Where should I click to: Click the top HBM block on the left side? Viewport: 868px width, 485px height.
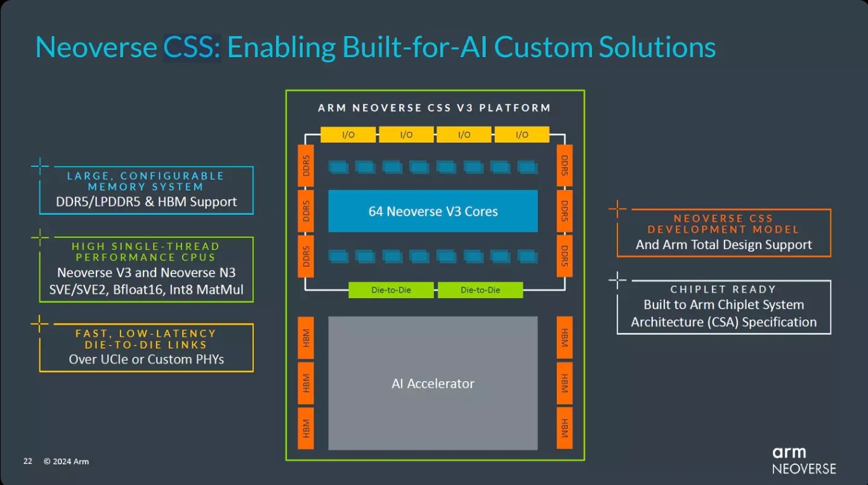[x=306, y=337]
